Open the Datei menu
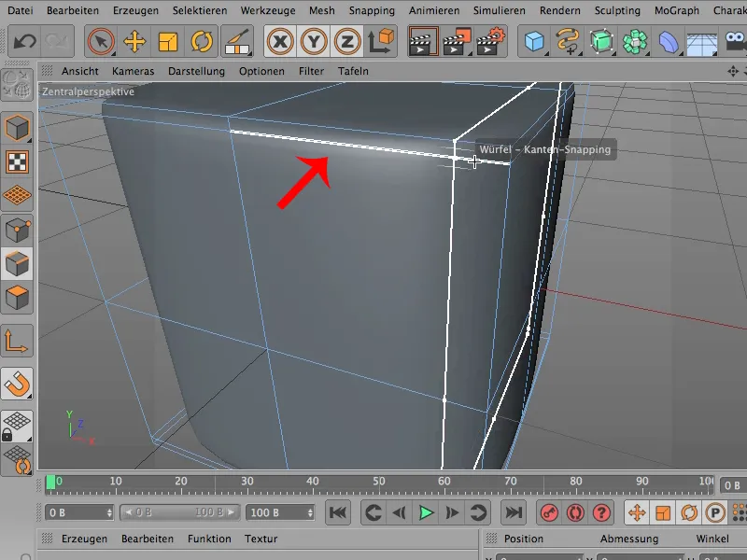The height and width of the screenshot is (560, 747). point(21,10)
